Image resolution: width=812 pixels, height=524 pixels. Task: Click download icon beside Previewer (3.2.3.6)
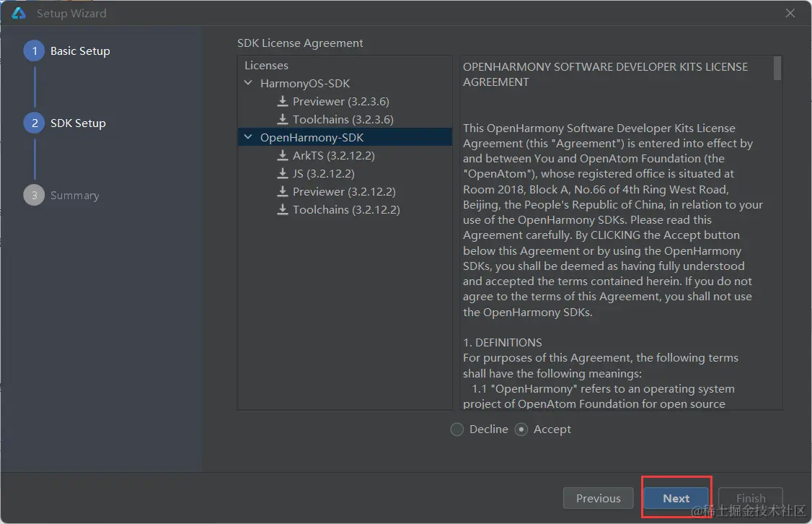(282, 101)
